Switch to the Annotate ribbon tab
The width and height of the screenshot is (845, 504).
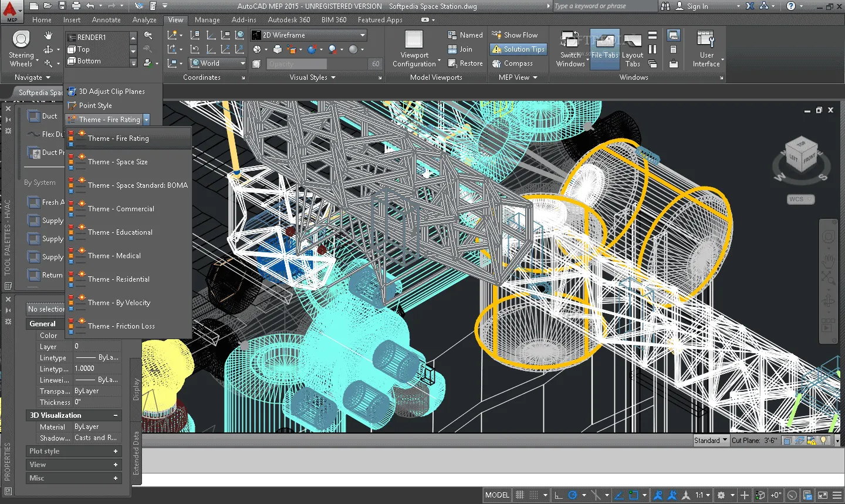coord(106,20)
